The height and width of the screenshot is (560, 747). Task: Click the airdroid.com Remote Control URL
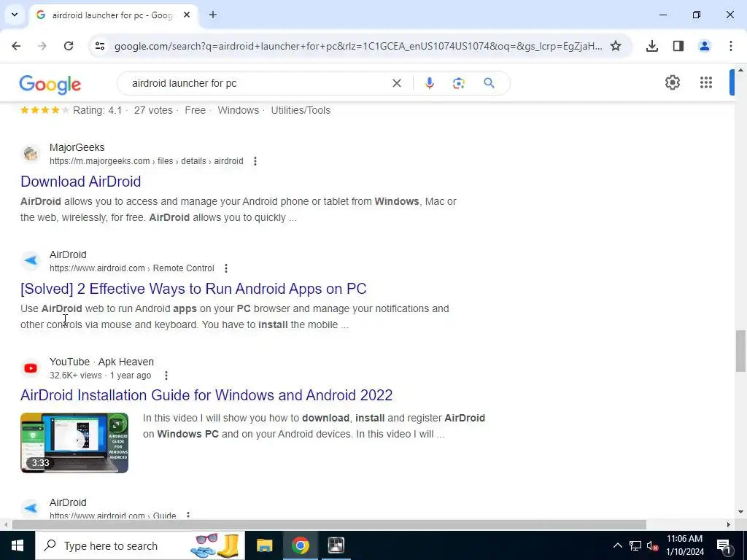tap(132, 268)
